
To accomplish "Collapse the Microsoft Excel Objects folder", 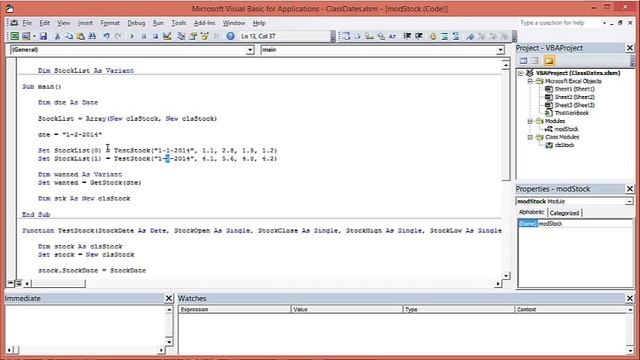I will click(530, 81).
